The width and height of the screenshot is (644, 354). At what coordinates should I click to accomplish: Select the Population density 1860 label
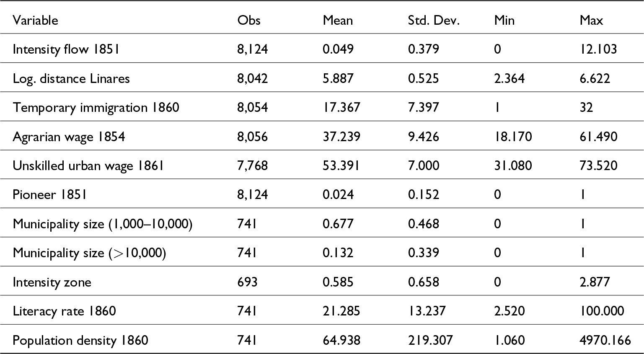pos(80,340)
